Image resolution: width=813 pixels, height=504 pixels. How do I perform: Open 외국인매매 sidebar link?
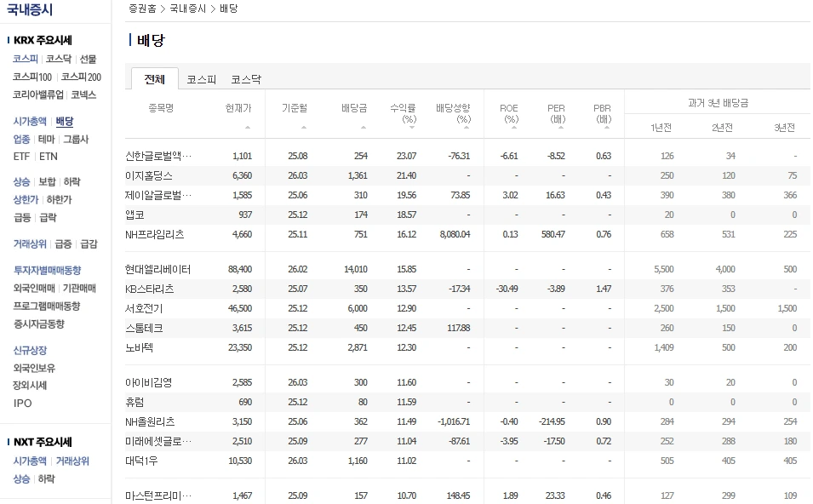(x=34, y=288)
